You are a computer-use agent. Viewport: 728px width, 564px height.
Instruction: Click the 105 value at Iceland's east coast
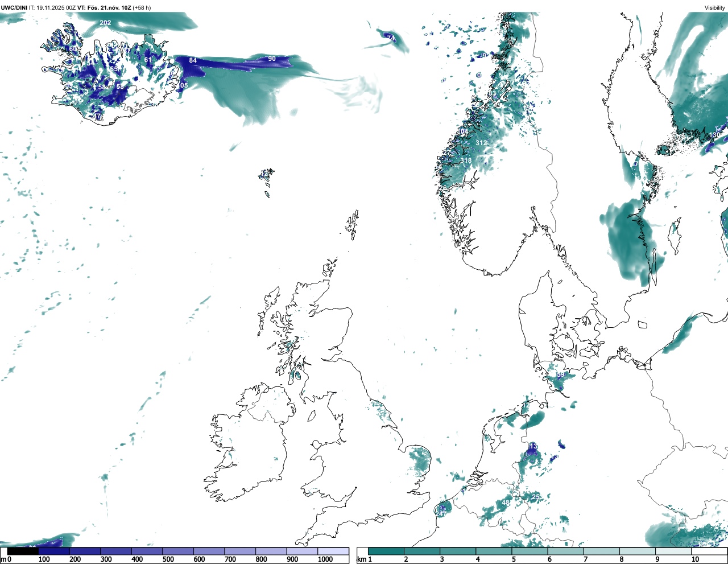(x=182, y=85)
